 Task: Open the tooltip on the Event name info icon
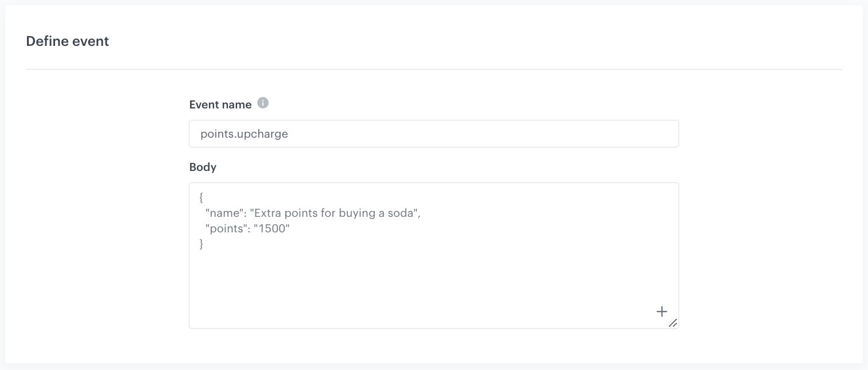tap(263, 103)
